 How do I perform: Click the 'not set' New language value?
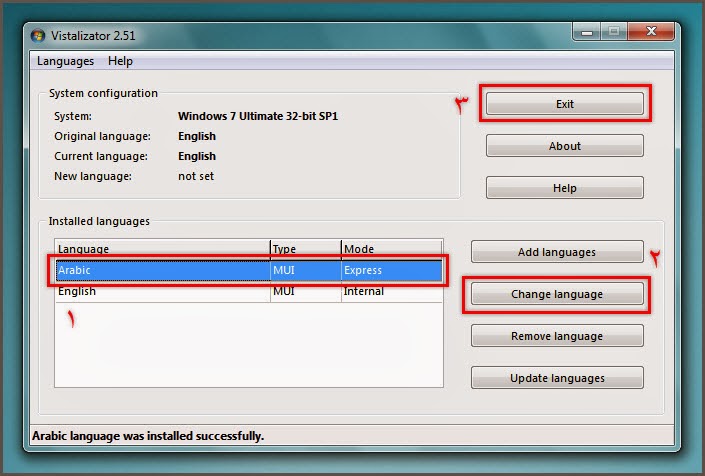pyautogui.click(x=196, y=176)
